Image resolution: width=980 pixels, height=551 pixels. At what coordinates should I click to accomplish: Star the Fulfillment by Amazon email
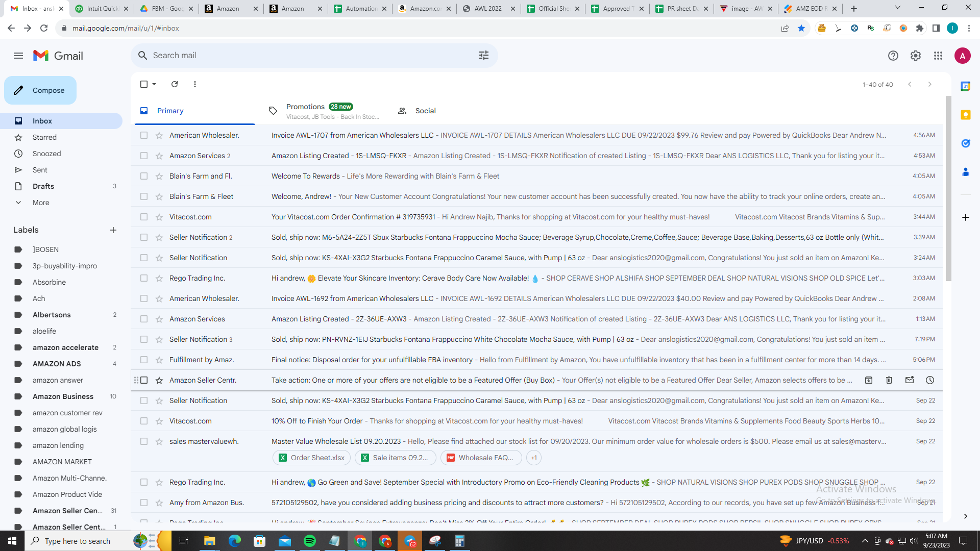coord(159,360)
